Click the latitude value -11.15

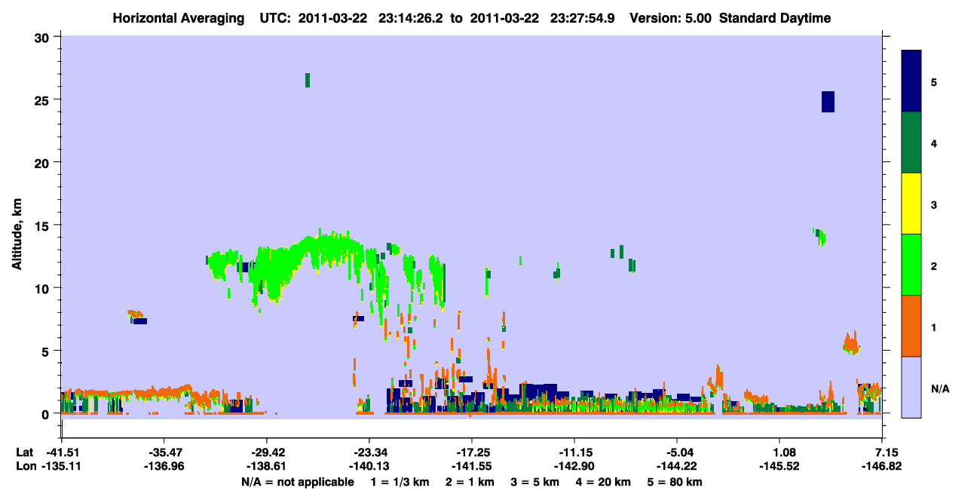click(x=574, y=452)
